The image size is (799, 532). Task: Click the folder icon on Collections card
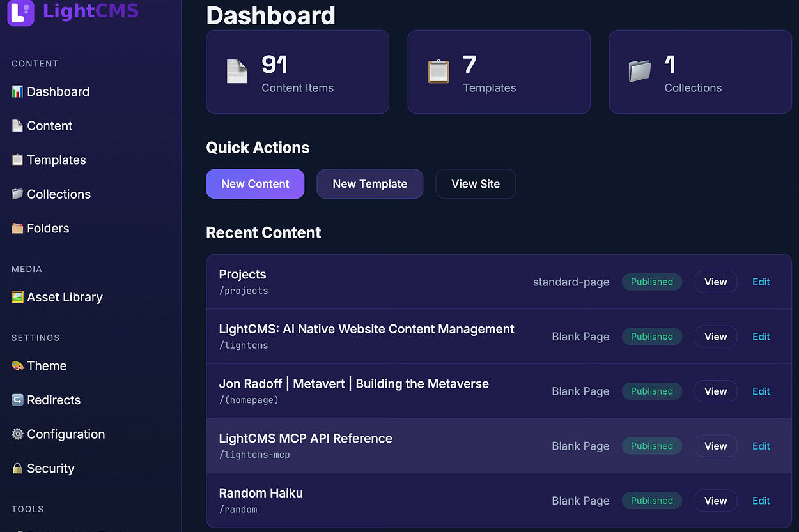640,72
